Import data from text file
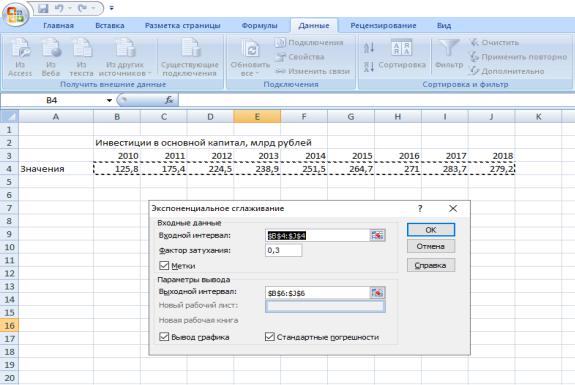575x385 pixels. [x=82, y=58]
